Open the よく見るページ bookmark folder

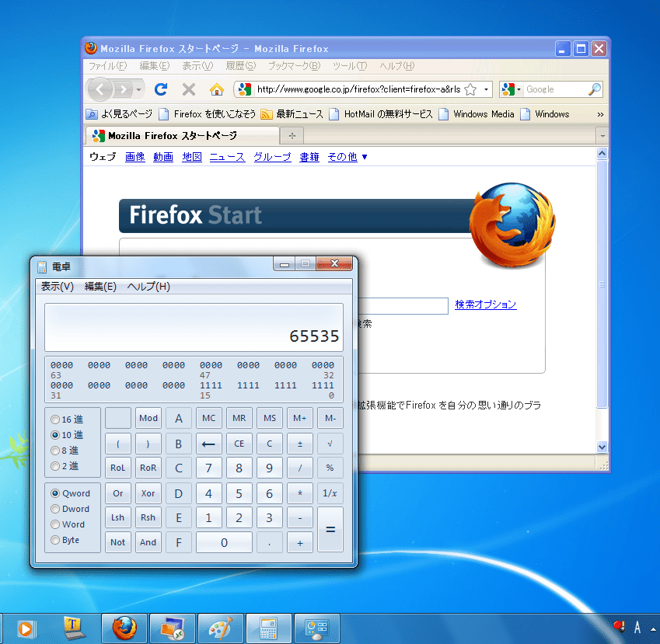(119, 114)
